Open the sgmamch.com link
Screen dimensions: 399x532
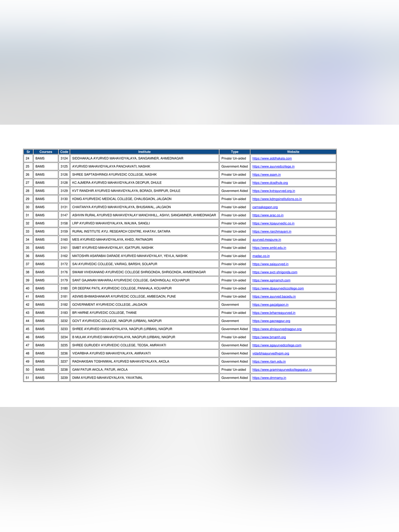(x=271, y=280)
